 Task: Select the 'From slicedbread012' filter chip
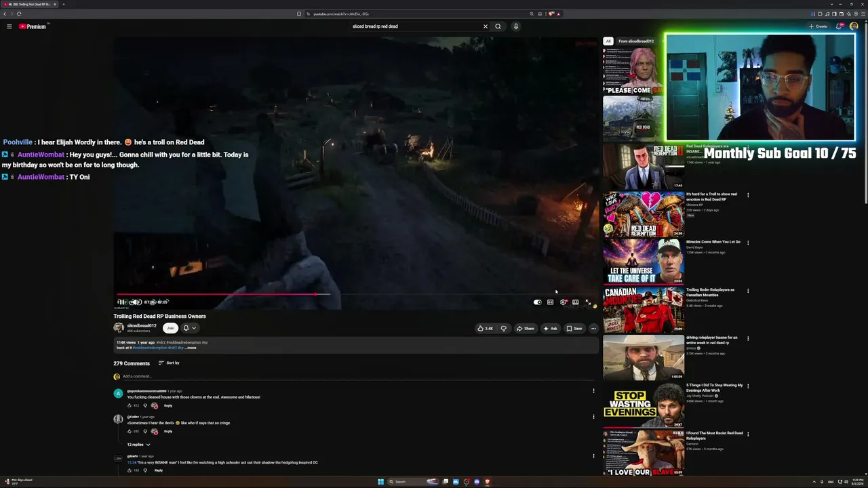pos(636,41)
